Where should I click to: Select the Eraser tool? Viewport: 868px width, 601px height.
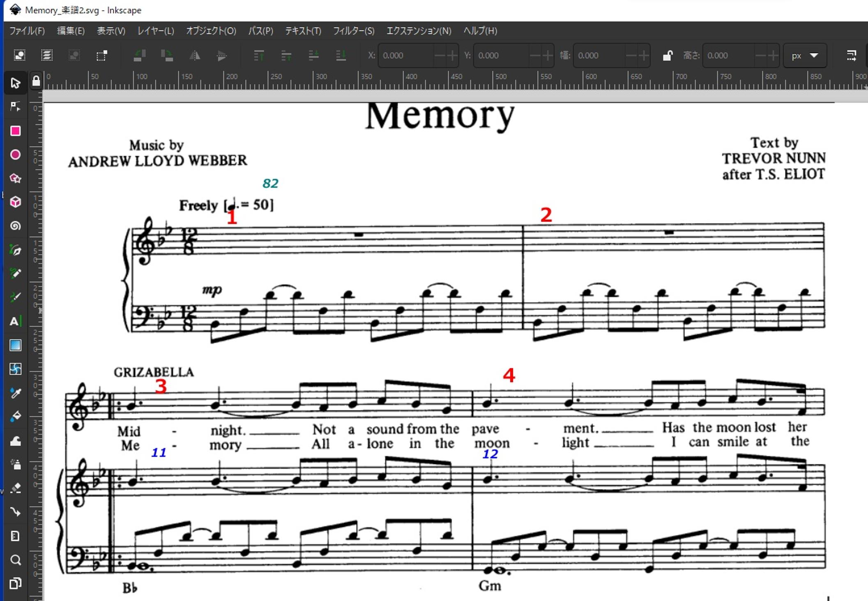[x=15, y=488]
